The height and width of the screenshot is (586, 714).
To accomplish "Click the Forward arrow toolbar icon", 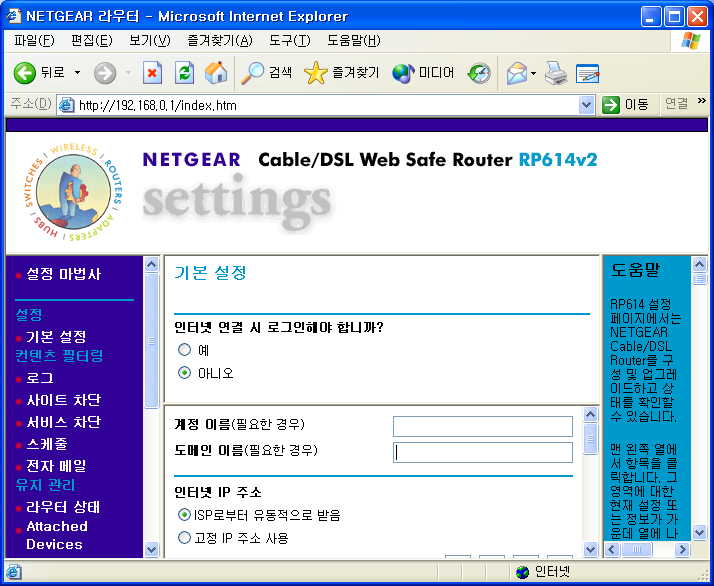I will [105, 73].
